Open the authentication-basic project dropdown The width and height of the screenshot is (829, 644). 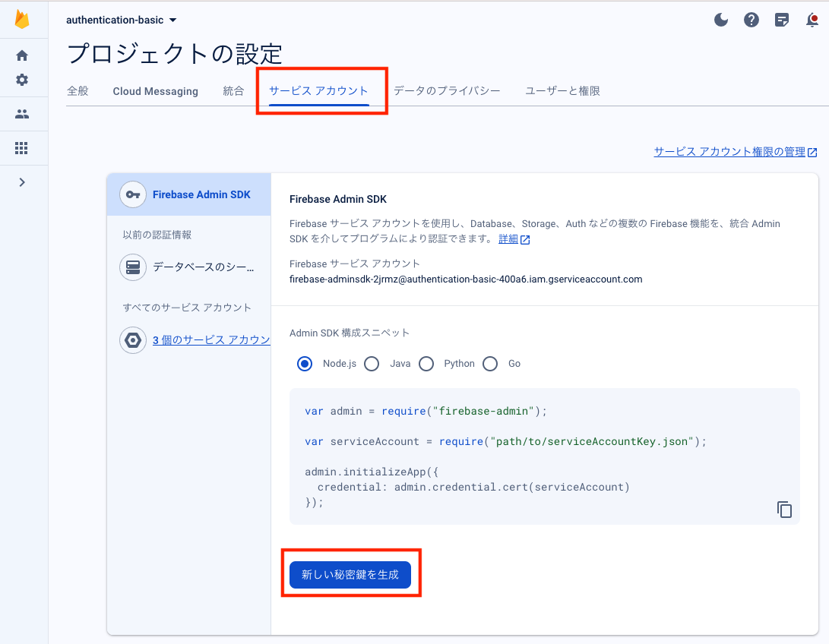point(122,20)
